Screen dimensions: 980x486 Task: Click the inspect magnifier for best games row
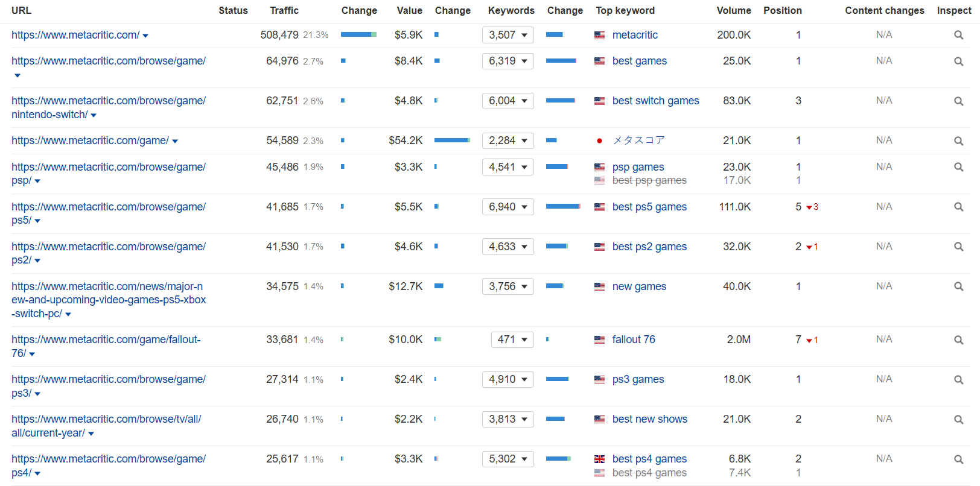tap(958, 61)
